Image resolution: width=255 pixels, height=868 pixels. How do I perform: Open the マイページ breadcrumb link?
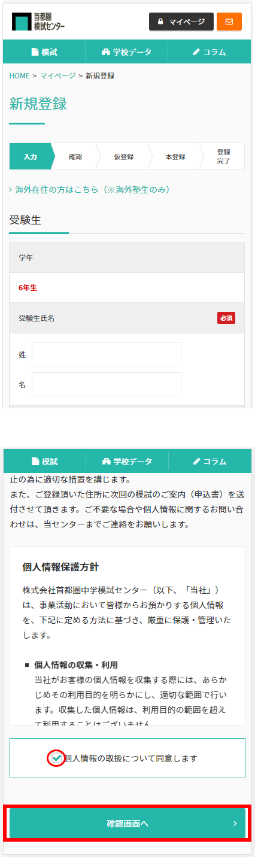58,75
